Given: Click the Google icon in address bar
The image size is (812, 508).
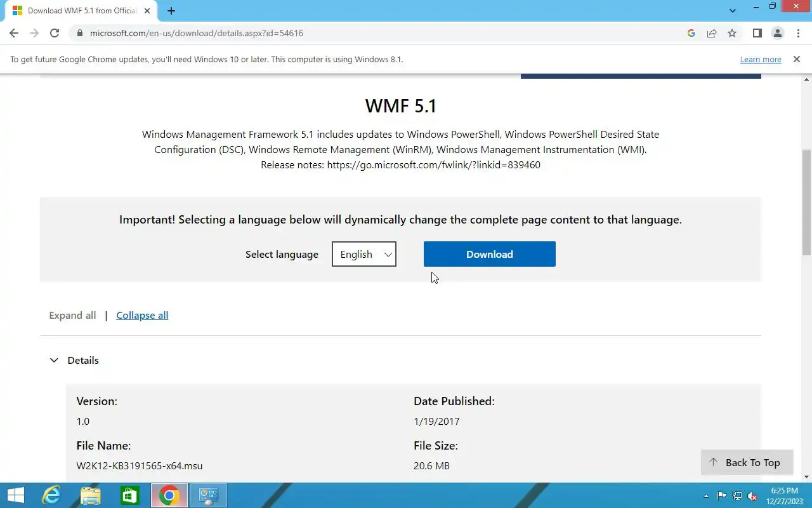Looking at the screenshot, I should coord(691,33).
